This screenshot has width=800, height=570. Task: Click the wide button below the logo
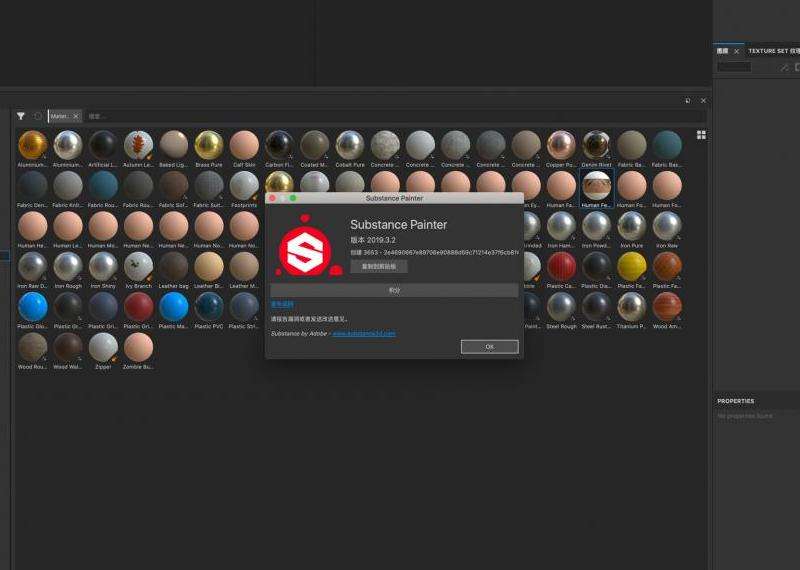(394, 290)
